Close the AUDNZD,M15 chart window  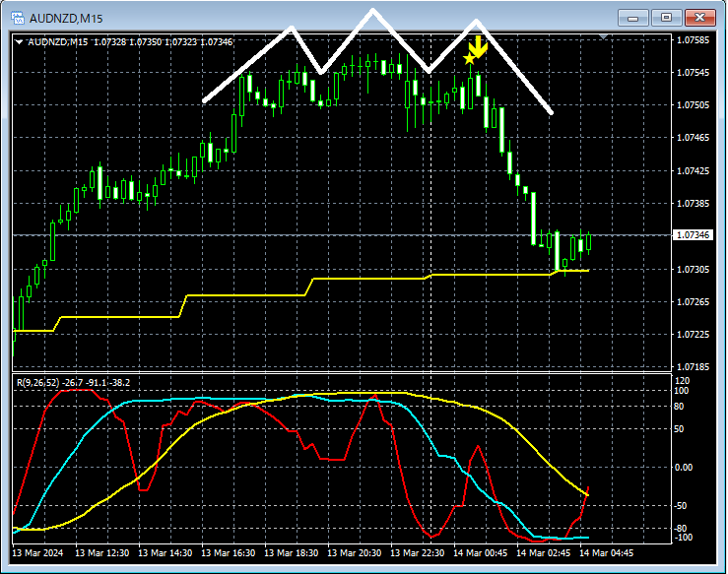click(x=699, y=18)
